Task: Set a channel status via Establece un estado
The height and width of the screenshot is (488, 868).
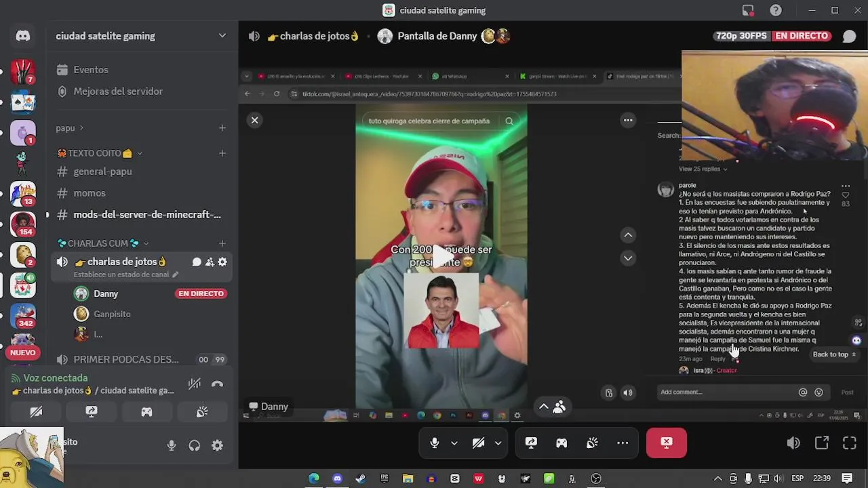Action: click(125, 274)
